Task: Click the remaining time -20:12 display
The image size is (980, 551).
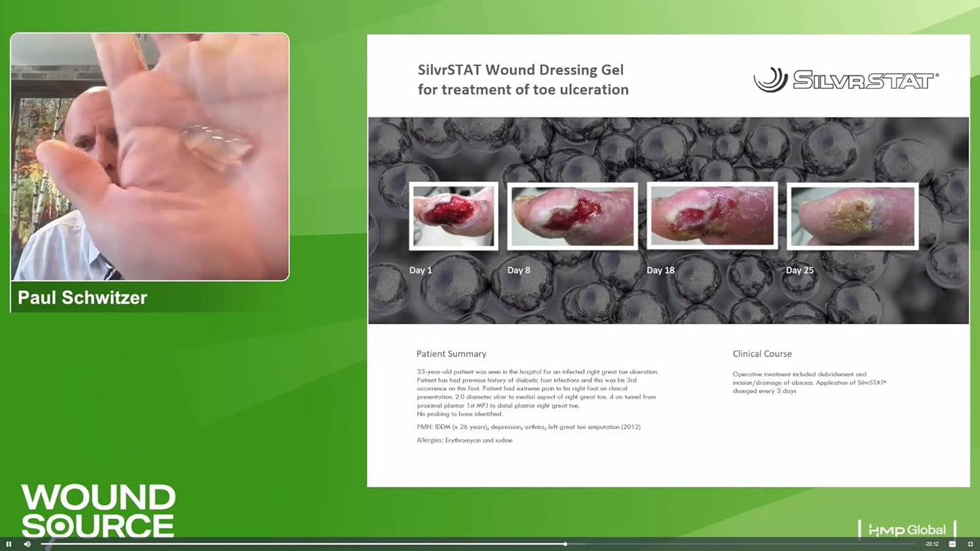Action: (x=932, y=544)
